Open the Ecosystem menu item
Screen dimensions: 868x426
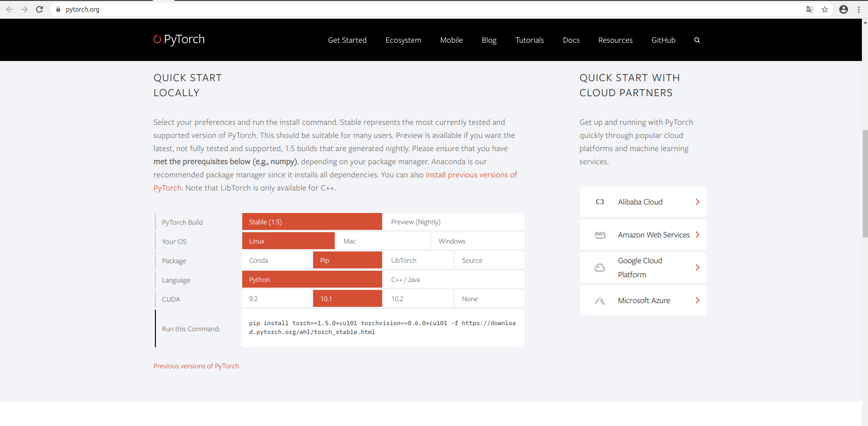403,40
